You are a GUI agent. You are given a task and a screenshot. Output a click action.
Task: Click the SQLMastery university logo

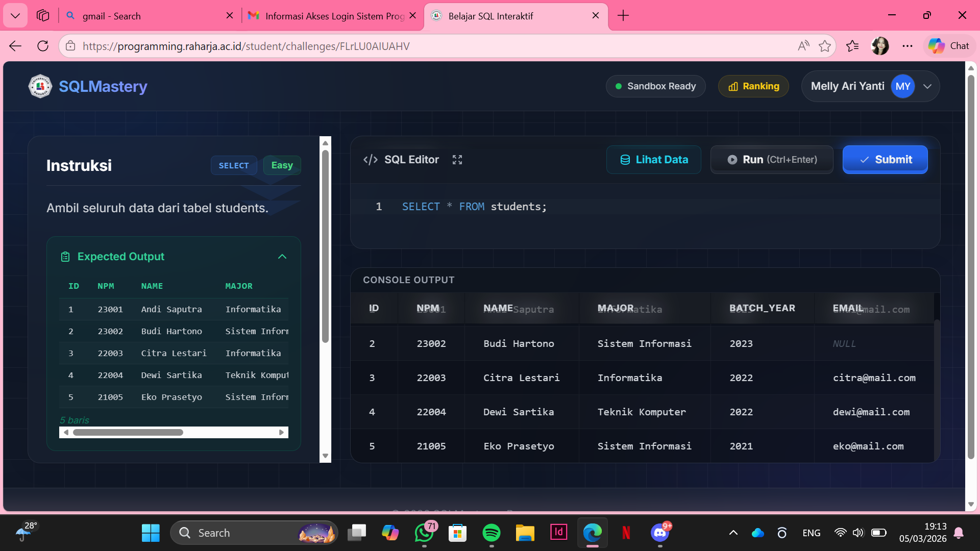(40, 86)
